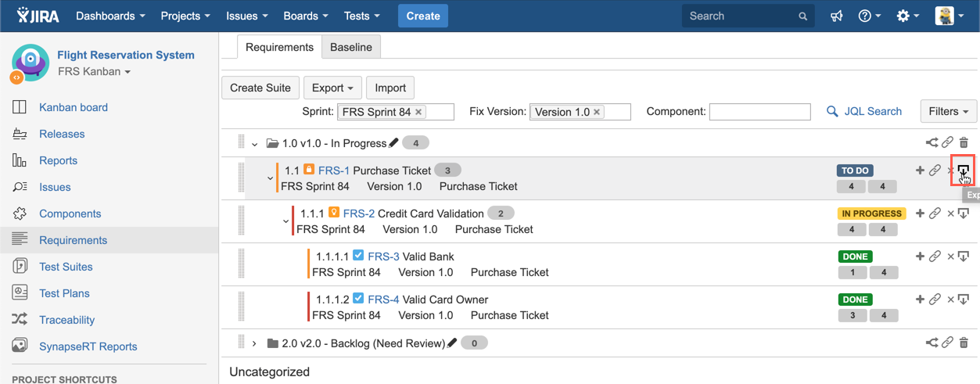Edit the 1.0 v1.0 suite name with the pencil

[394, 143]
